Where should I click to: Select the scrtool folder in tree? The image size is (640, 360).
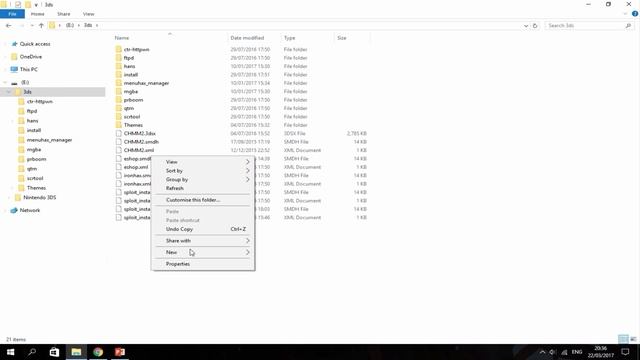[35, 178]
